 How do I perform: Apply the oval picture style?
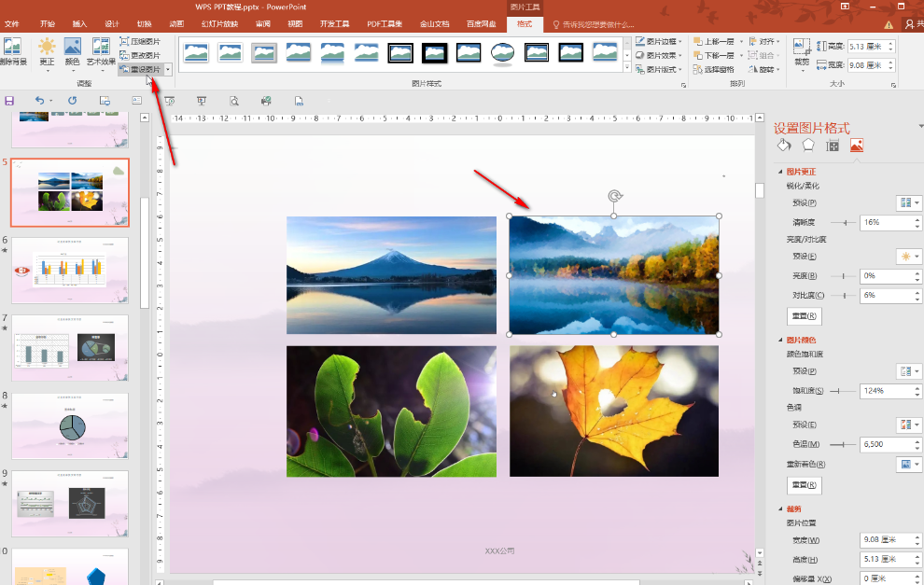pos(502,53)
